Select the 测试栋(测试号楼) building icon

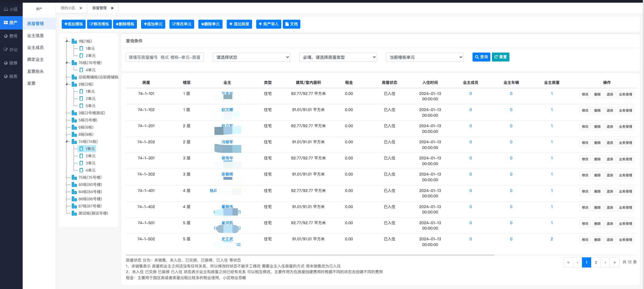(74, 213)
